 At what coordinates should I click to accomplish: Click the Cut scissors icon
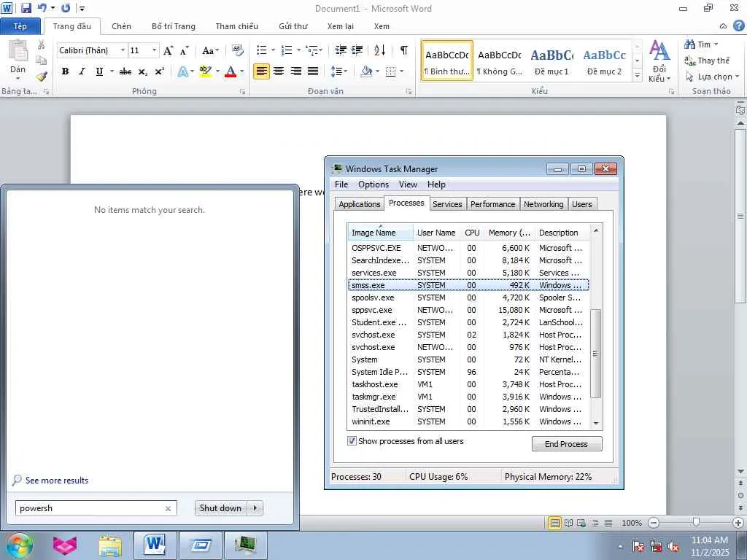42,44
